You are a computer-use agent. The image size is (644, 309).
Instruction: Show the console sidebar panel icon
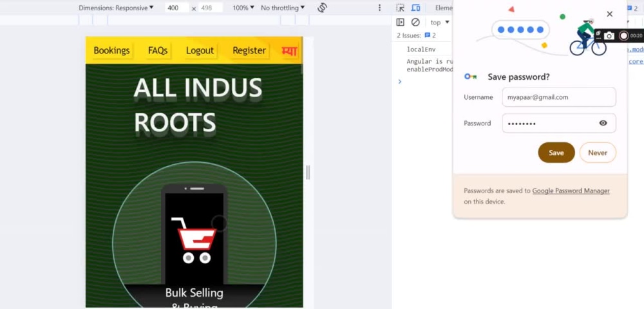click(400, 22)
